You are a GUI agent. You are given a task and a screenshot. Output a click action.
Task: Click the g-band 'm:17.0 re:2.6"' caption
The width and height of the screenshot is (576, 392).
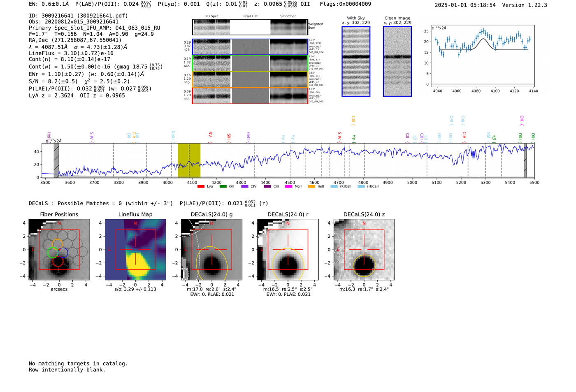[211, 289]
